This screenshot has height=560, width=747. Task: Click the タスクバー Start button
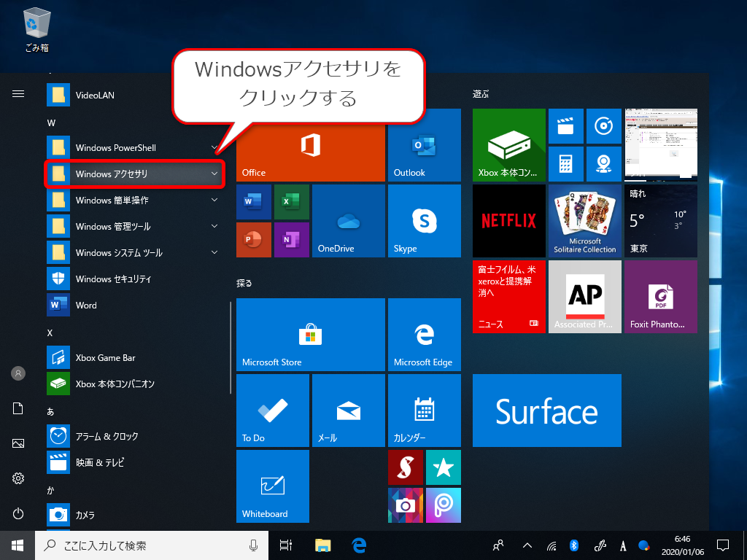pos(15,545)
